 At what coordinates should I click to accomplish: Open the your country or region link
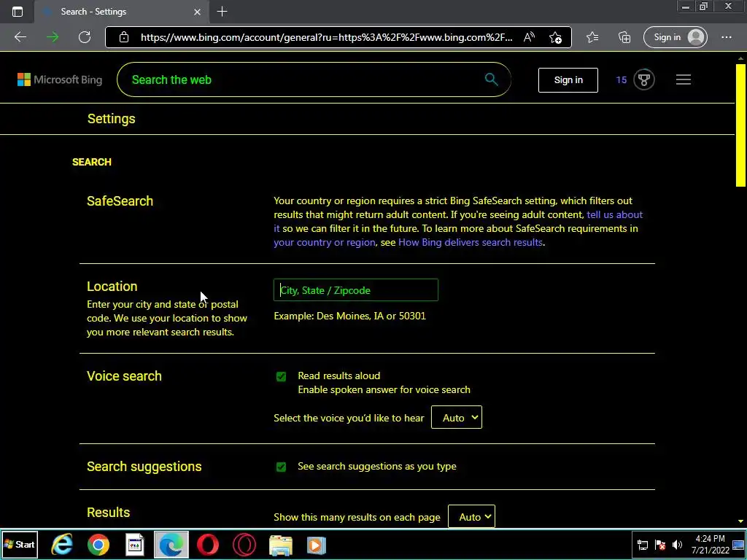[x=324, y=242]
